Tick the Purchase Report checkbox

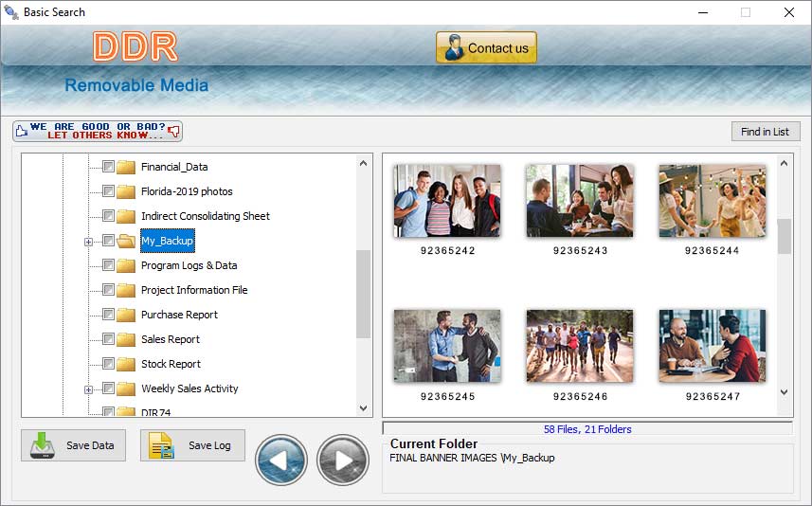tap(108, 314)
